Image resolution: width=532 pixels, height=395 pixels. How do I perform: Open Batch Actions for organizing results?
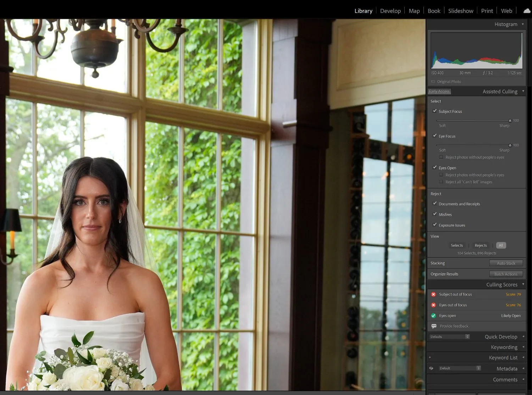click(x=506, y=274)
